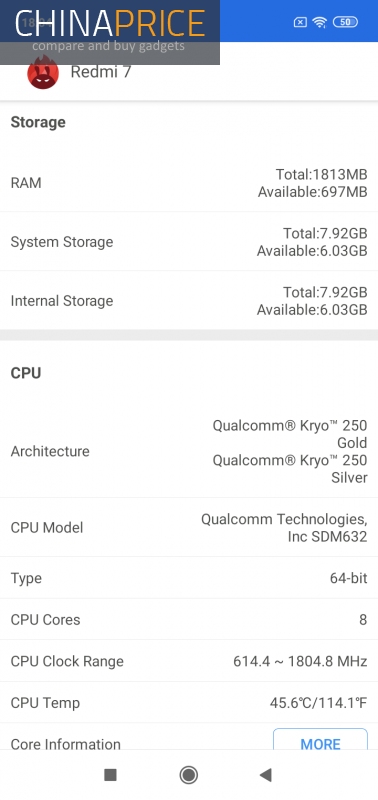Click the ChinaPrice watermark banner
The width and height of the screenshot is (378, 800).
(x=110, y=32)
